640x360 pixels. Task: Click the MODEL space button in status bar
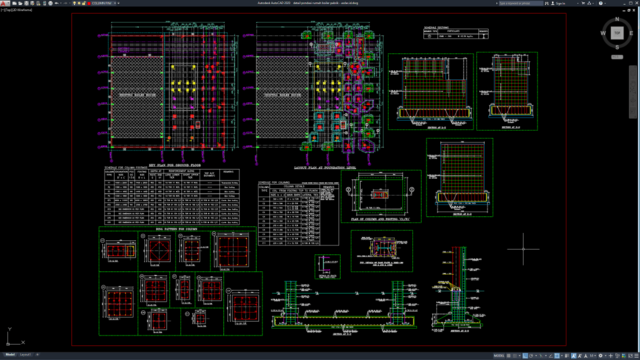tap(499, 356)
